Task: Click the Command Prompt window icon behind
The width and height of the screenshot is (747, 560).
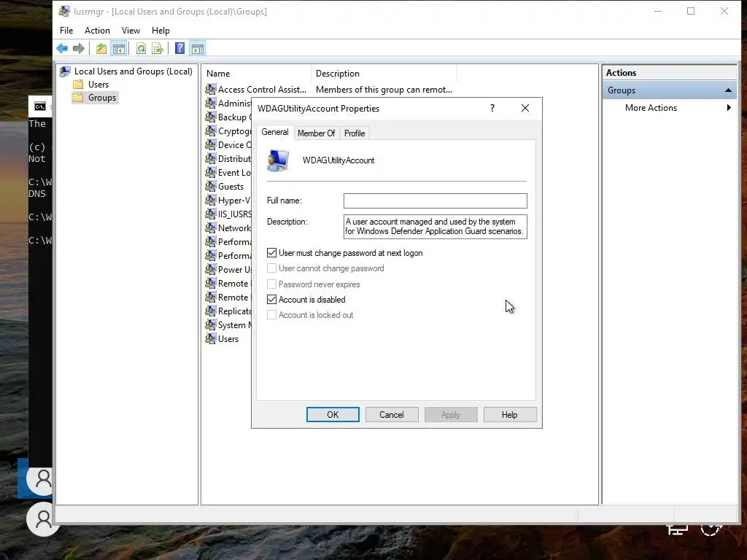Action: coord(40,106)
